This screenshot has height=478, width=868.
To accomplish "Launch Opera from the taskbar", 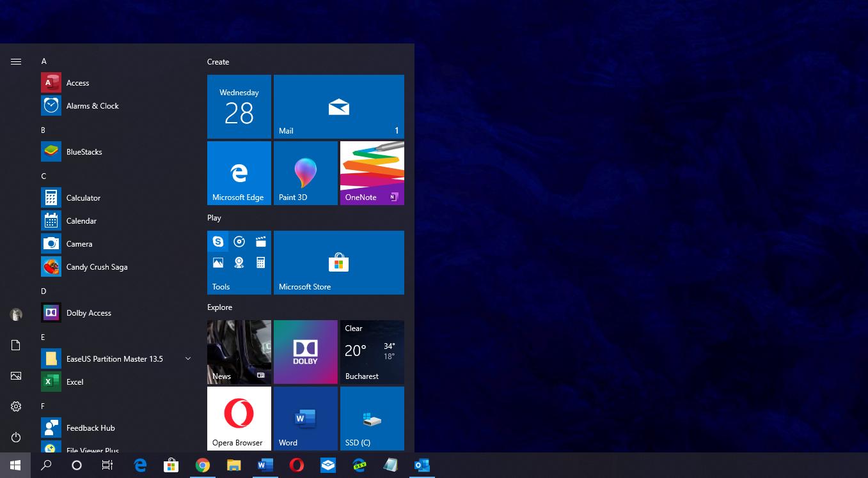I will 296,465.
